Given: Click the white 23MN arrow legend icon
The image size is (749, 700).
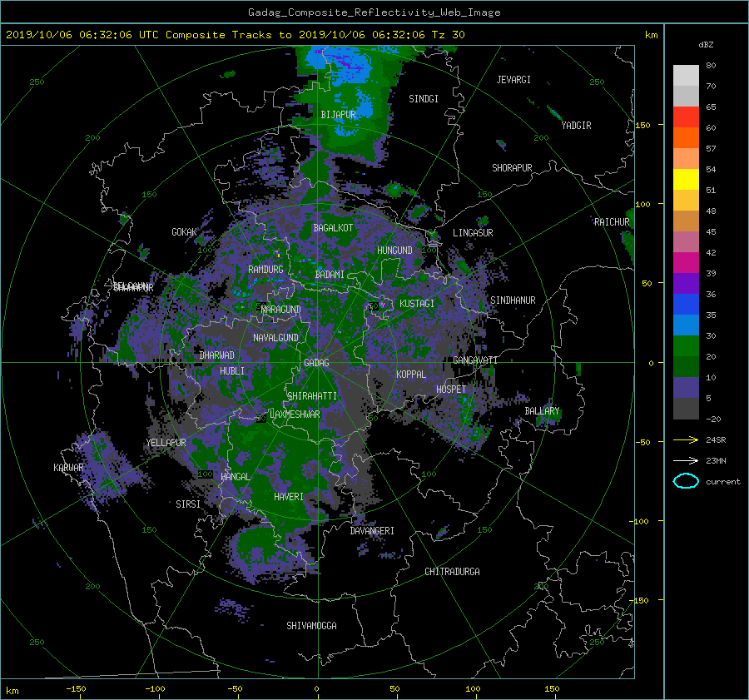Looking at the screenshot, I should (686, 460).
